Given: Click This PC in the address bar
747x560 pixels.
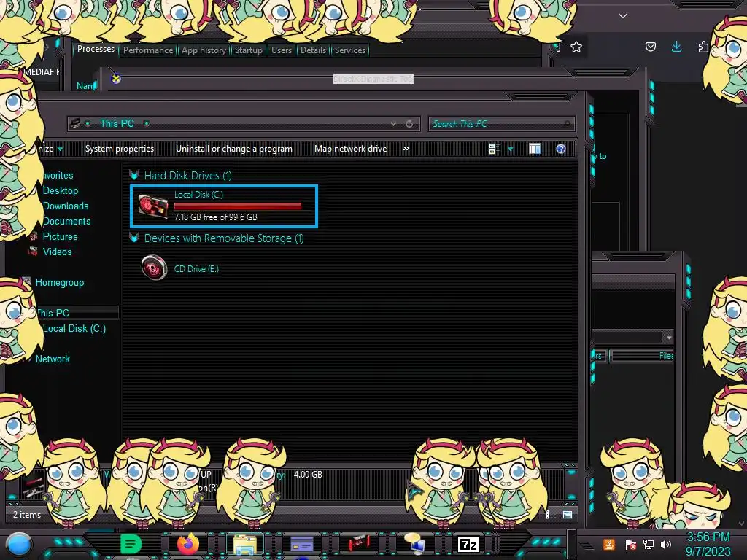Looking at the screenshot, I should [117, 123].
